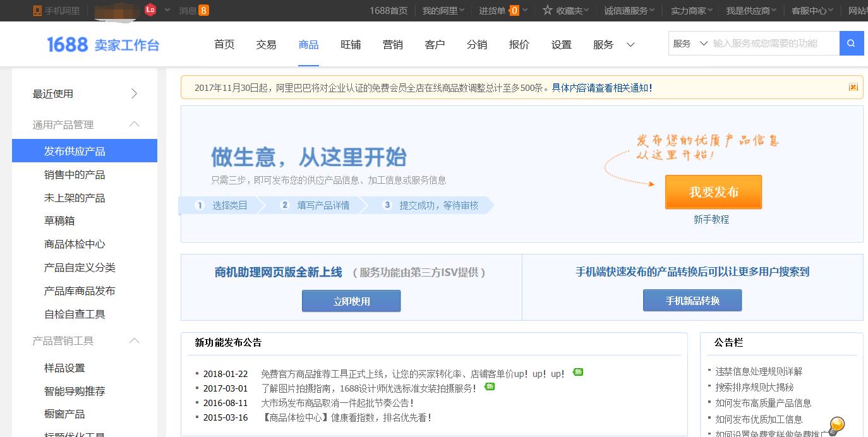The width and height of the screenshot is (868, 437).
Task: Open the 服务 selector in the search box
Action: pos(689,43)
